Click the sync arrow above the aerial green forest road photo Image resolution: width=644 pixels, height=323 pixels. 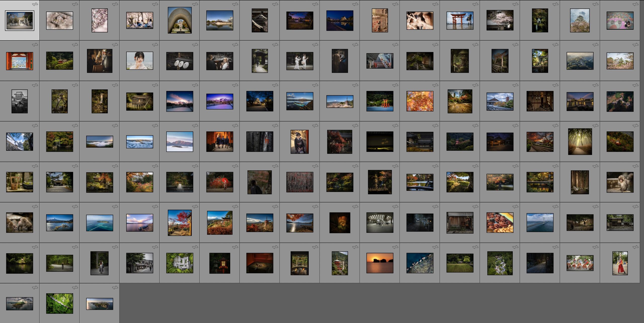click(75, 287)
